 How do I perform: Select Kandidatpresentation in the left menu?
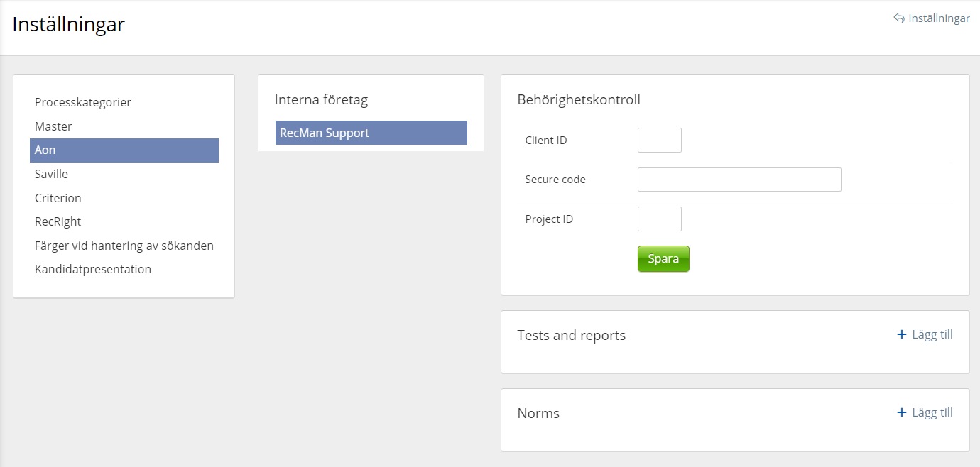pos(92,269)
